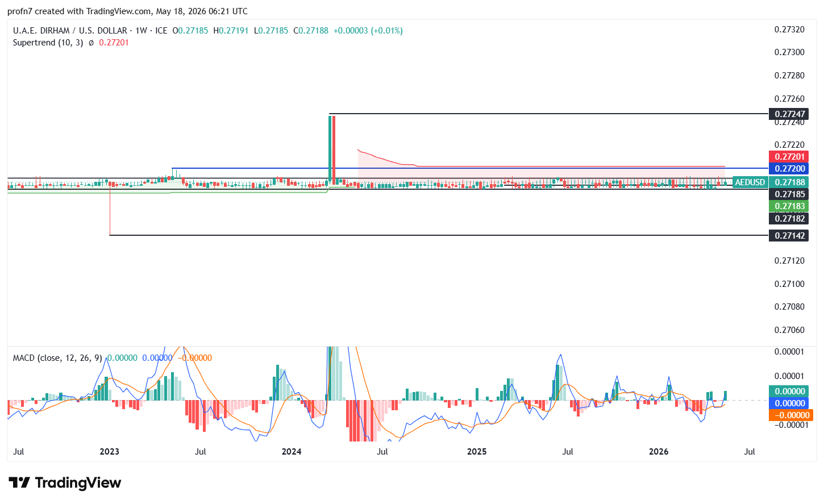
Task: Click the red 0.27201 Supertrend price label
Action: tap(789, 157)
